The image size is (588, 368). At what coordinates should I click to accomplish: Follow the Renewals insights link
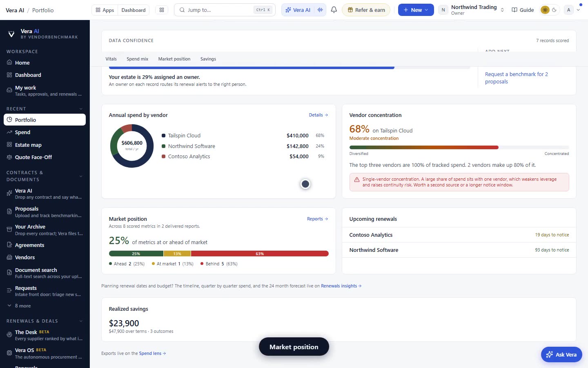click(341, 286)
